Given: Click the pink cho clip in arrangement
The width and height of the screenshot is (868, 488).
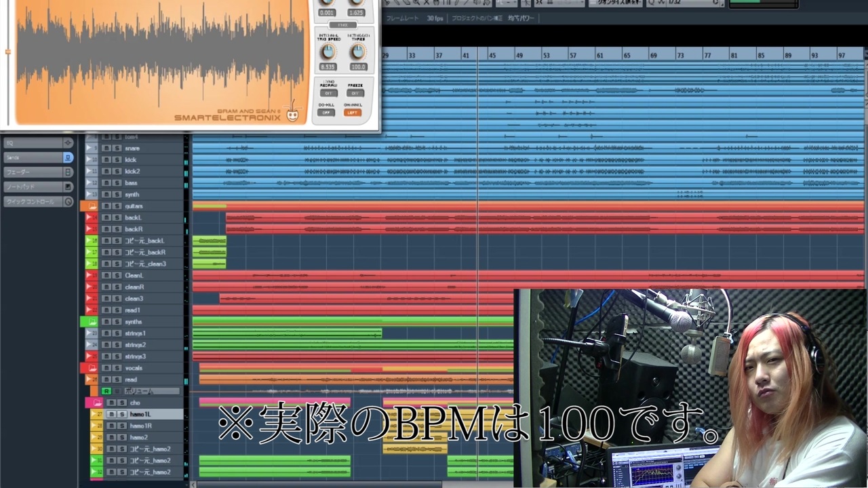Looking at the screenshot, I should (x=275, y=402).
